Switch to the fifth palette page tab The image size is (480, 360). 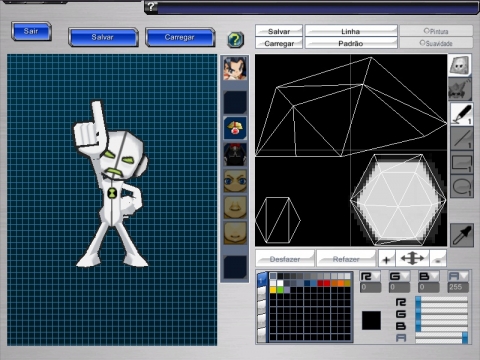click(x=262, y=335)
